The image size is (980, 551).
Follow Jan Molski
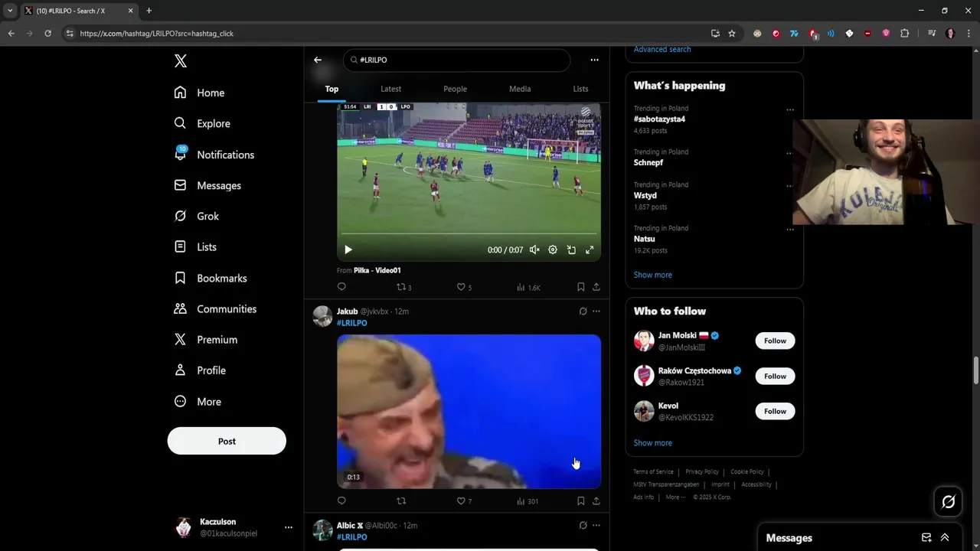(775, 341)
